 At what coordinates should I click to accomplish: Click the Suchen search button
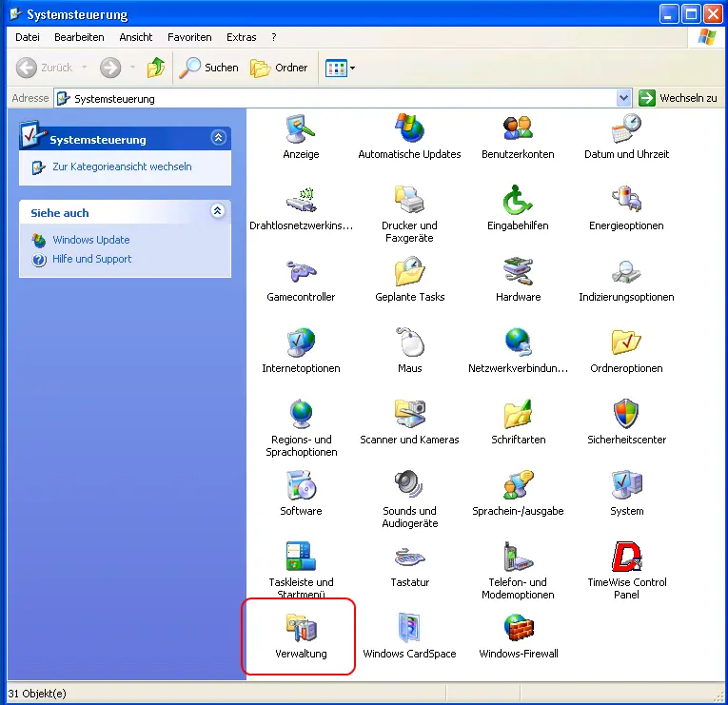pos(209,68)
